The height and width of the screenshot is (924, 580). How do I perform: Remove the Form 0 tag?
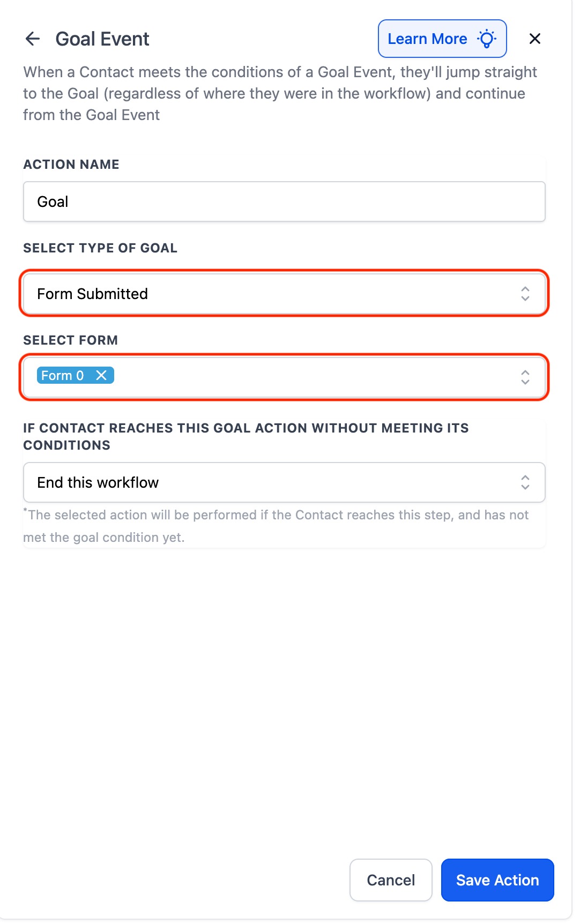101,375
